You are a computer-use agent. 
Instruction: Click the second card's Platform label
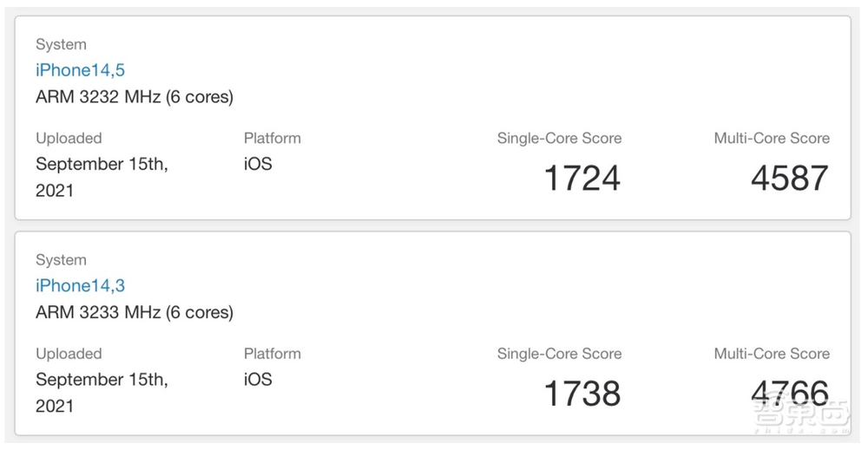point(273,354)
